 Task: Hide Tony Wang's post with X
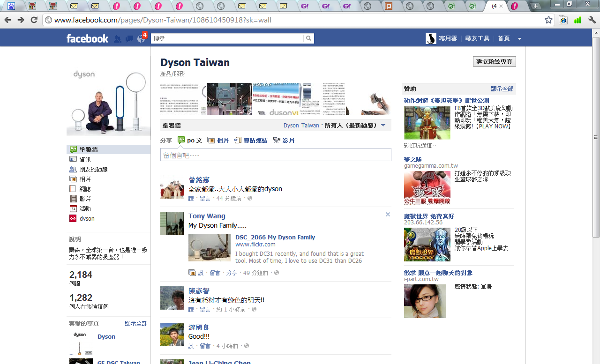tap(388, 214)
